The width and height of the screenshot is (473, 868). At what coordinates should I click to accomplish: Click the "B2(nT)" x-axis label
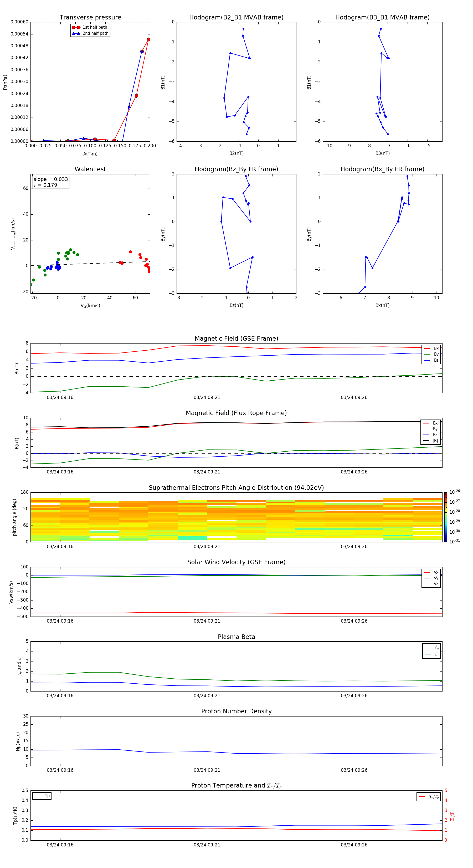click(x=236, y=153)
